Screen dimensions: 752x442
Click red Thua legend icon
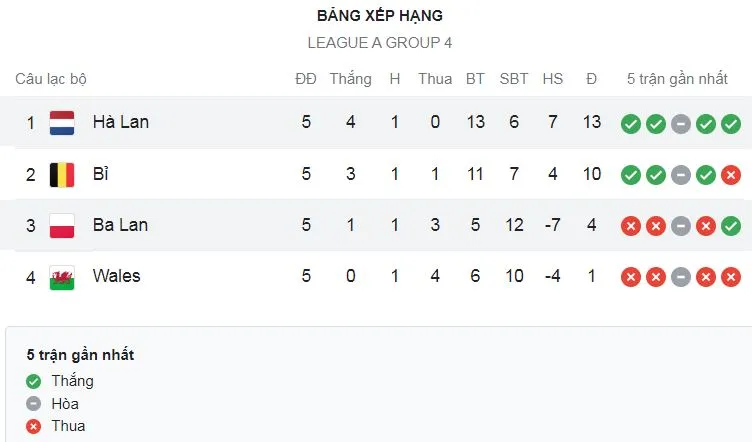pyautogui.click(x=34, y=426)
